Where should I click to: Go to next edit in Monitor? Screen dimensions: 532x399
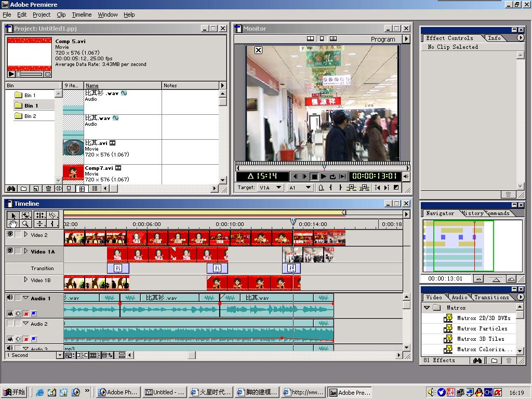387,187
